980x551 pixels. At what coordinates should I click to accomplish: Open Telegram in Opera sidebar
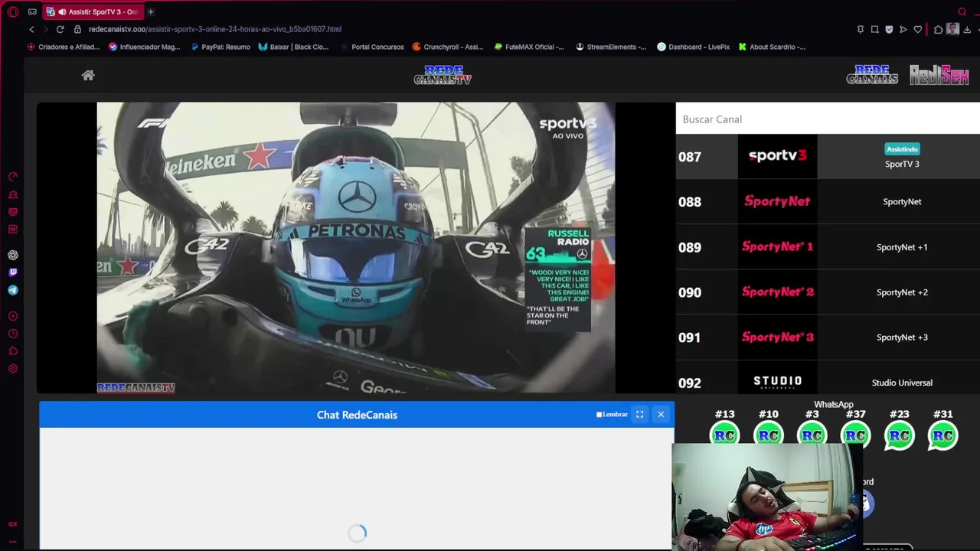click(x=13, y=290)
